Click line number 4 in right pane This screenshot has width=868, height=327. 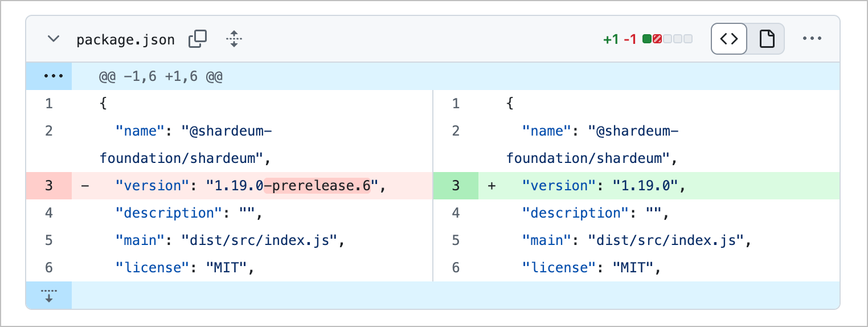pos(456,213)
